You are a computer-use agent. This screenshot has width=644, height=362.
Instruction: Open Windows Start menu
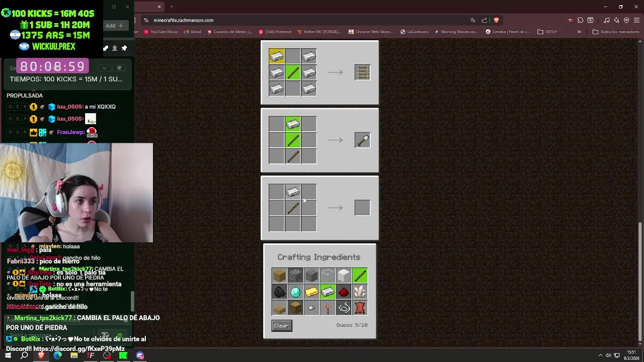[x=8, y=355]
